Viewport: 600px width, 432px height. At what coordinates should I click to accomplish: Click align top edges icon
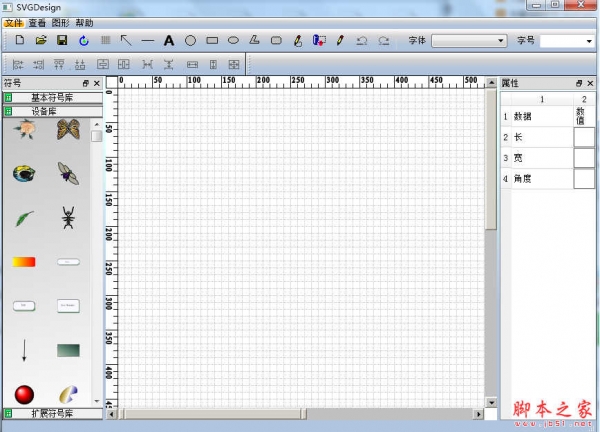coord(59,64)
